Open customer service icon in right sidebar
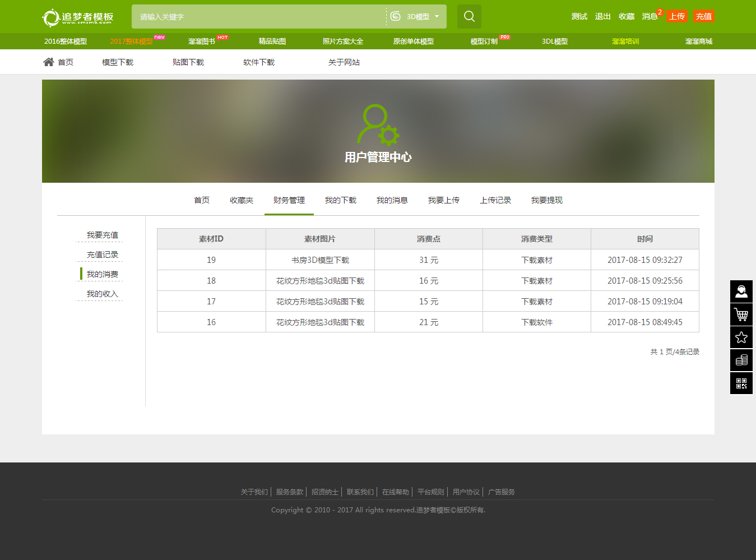Image resolution: width=756 pixels, height=560 pixels. (741, 291)
